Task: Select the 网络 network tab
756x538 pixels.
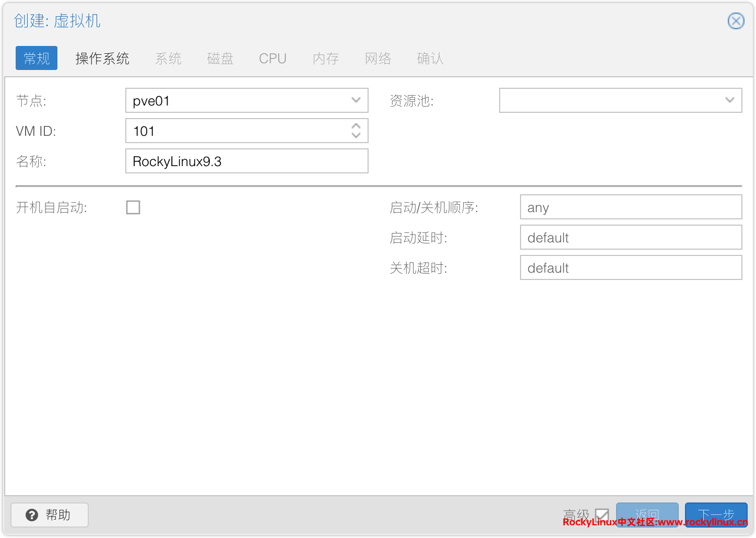Action: coord(378,58)
